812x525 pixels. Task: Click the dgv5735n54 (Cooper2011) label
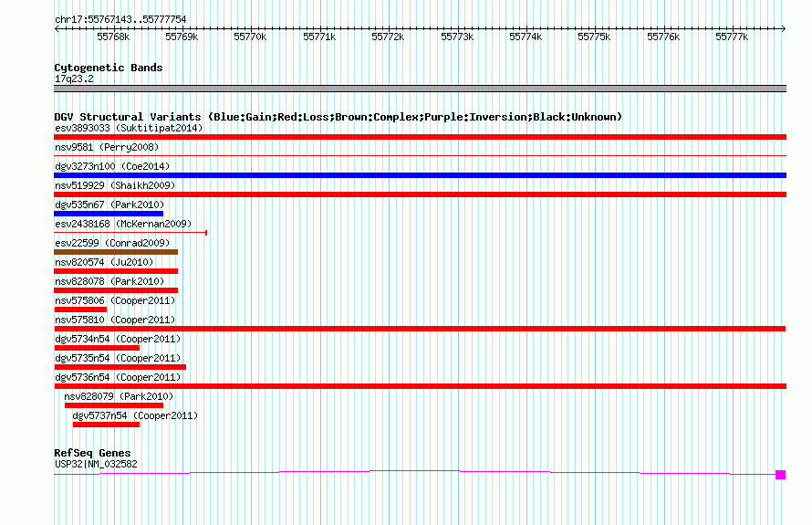(x=118, y=358)
